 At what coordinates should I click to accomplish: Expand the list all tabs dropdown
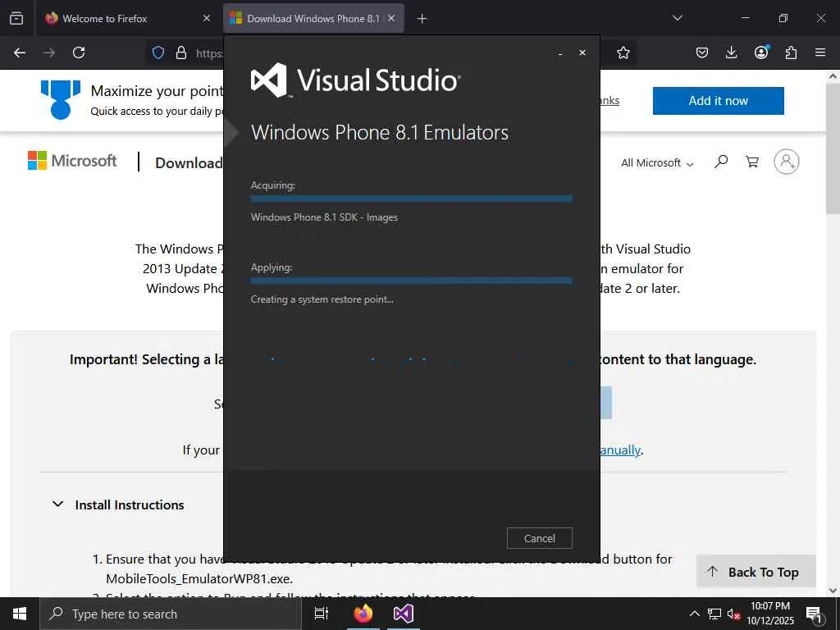pyautogui.click(x=677, y=18)
